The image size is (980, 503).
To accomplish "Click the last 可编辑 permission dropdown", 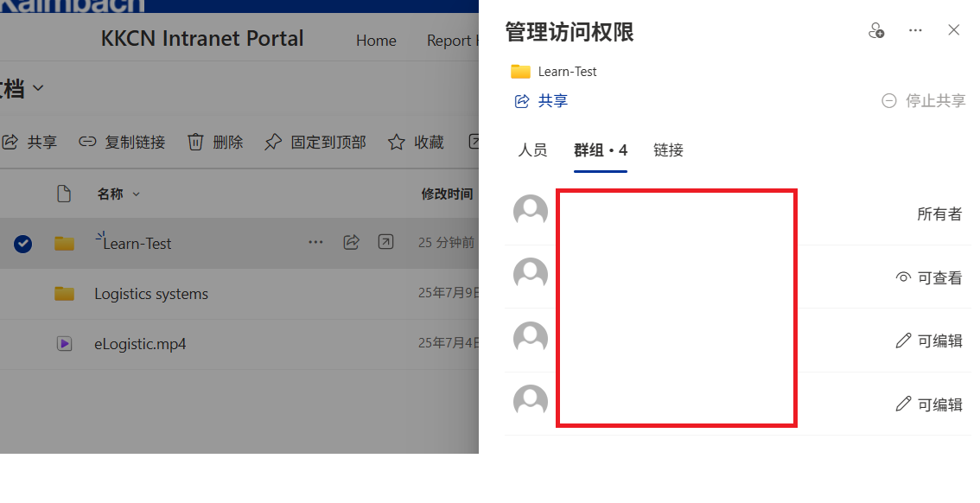I will pos(929,404).
